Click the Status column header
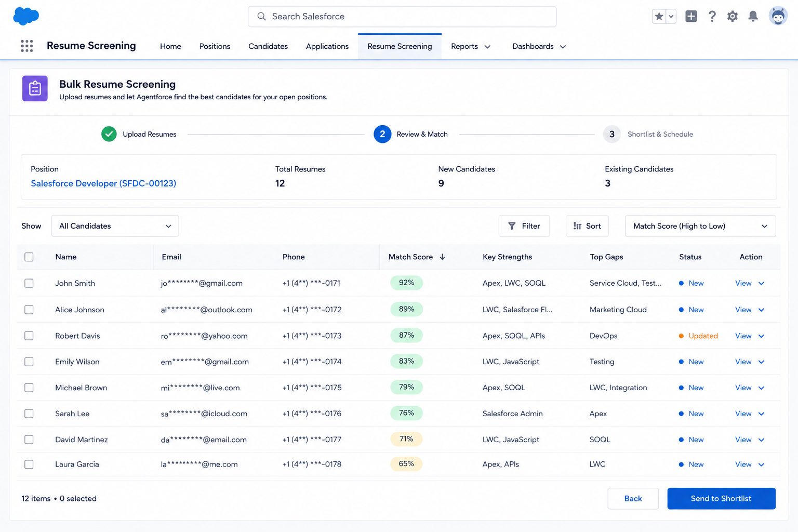 click(690, 257)
